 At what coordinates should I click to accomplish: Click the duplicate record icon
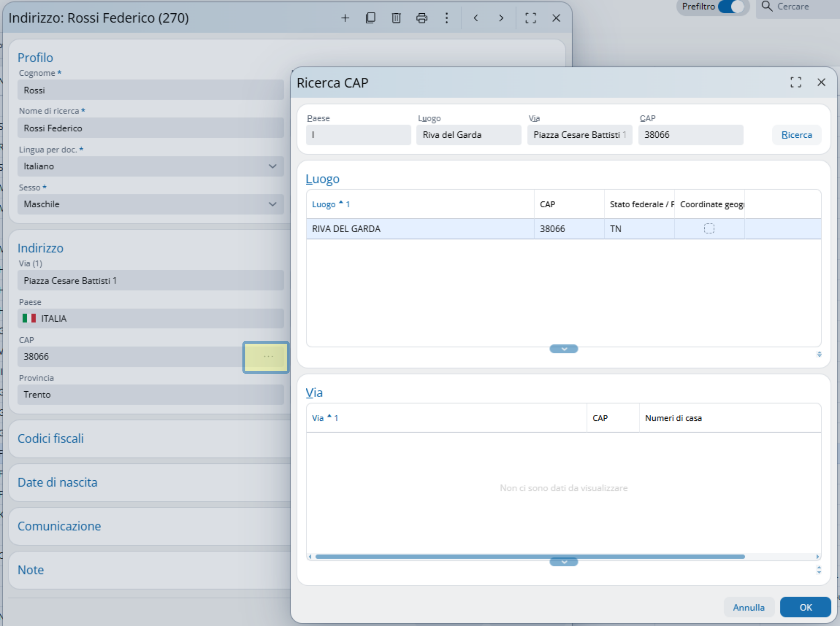tap(371, 18)
